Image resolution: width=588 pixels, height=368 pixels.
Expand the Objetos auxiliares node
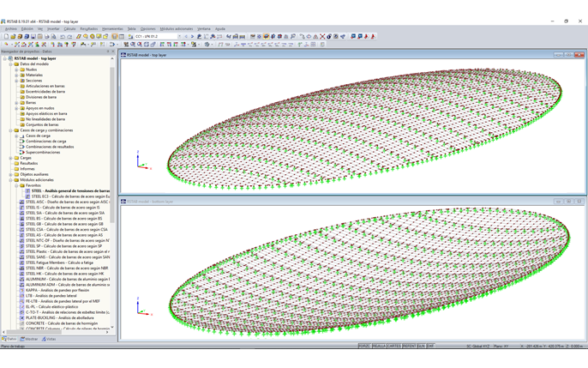(x=11, y=174)
